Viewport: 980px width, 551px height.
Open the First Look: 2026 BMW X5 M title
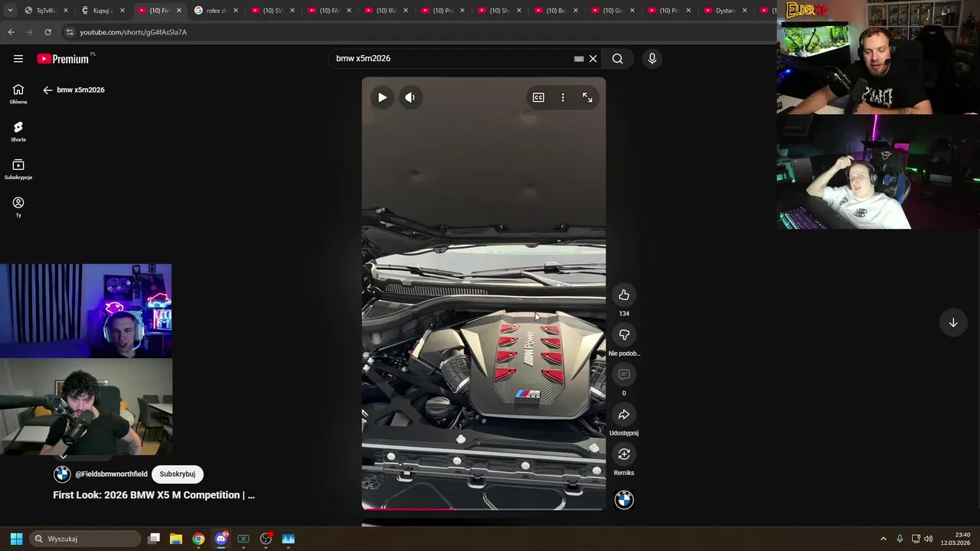(x=154, y=495)
